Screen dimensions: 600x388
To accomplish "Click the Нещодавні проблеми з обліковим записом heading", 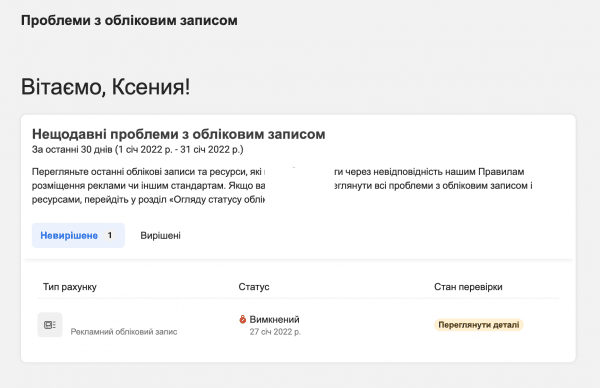I will click(x=179, y=134).
